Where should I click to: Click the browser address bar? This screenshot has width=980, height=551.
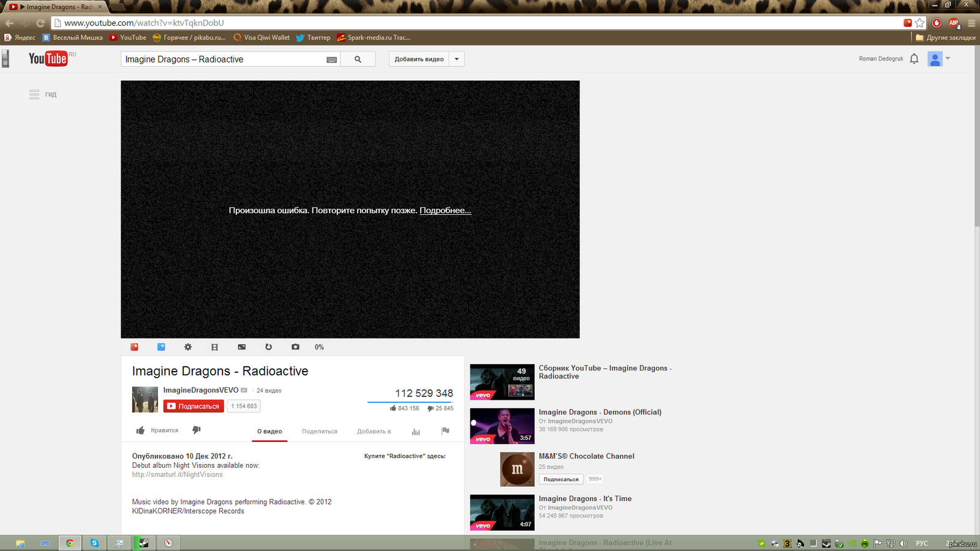[478, 23]
